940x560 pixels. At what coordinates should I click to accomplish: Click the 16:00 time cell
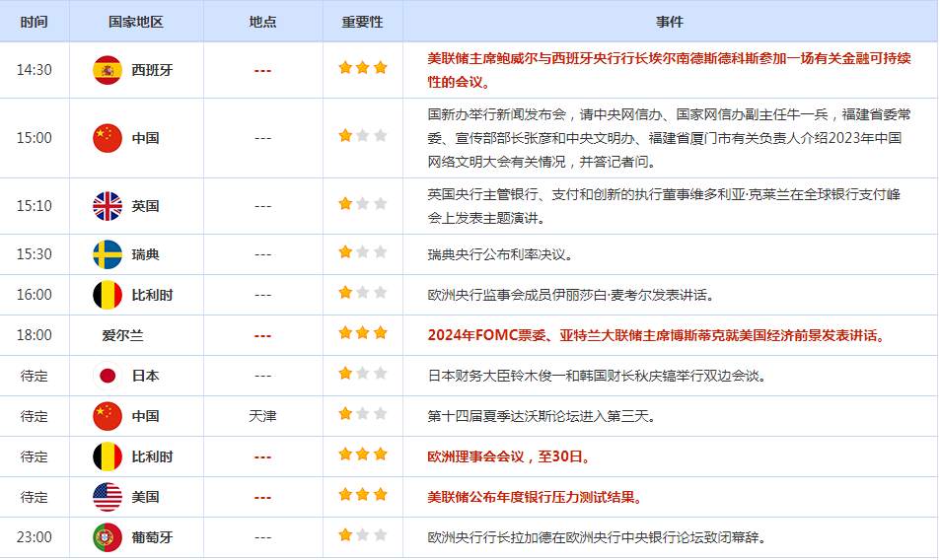pos(35,295)
